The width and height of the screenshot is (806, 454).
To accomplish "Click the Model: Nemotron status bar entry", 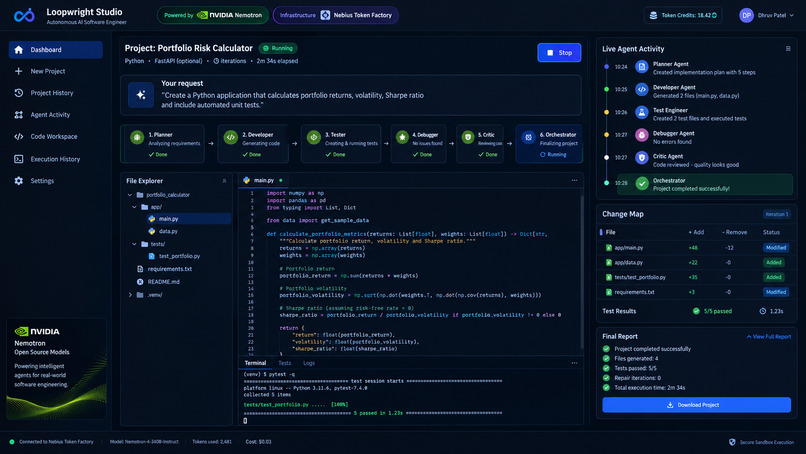I will tap(144, 442).
